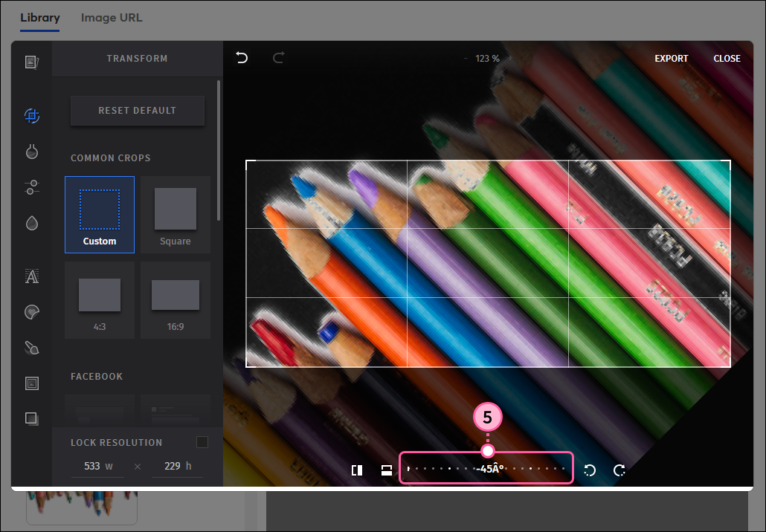766x532 pixels.
Task: Zoom in with the plus button
Action: [x=510, y=58]
